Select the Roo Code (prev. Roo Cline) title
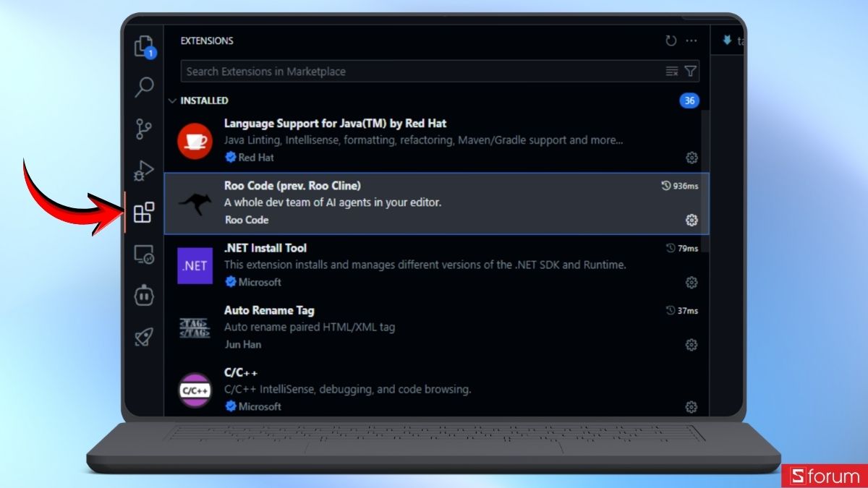This screenshot has width=868, height=488. click(292, 186)
